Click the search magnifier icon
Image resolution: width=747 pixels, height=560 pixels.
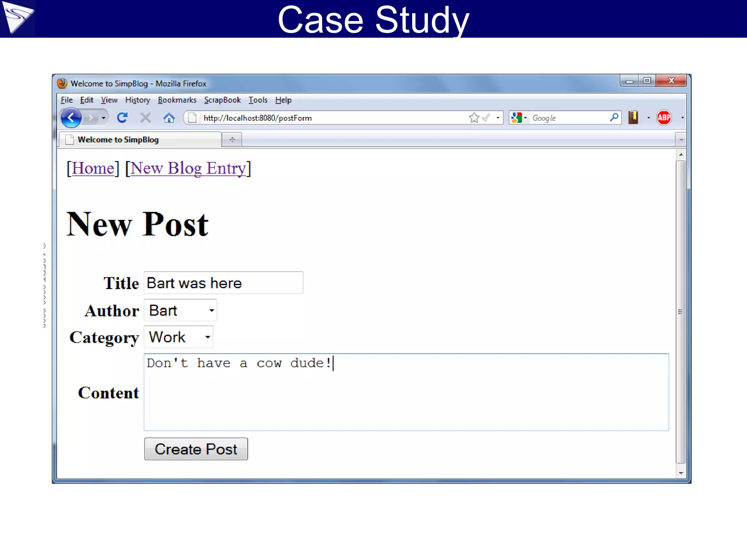614,117
